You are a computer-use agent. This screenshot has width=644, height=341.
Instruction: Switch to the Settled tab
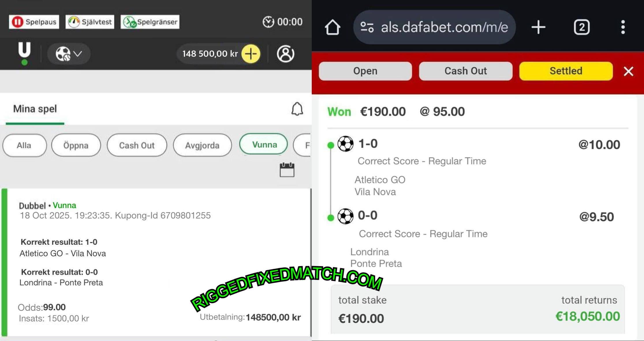(x=566, y=71)
